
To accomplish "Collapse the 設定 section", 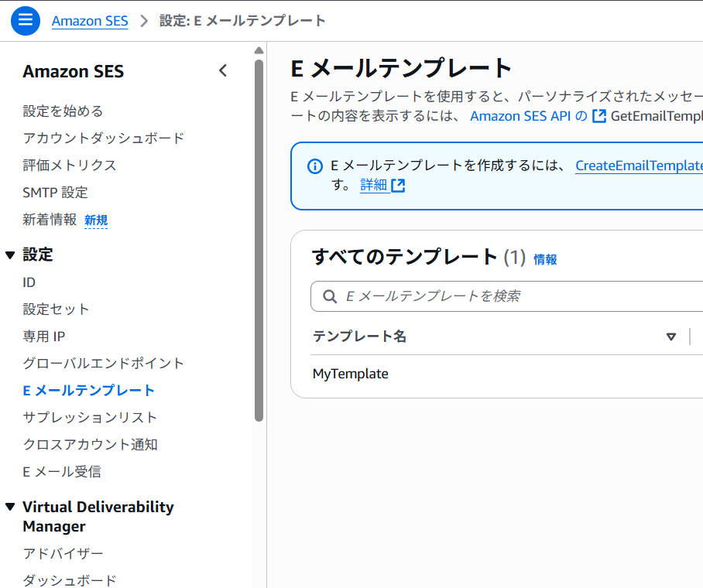I will click(x=10, y=255).
